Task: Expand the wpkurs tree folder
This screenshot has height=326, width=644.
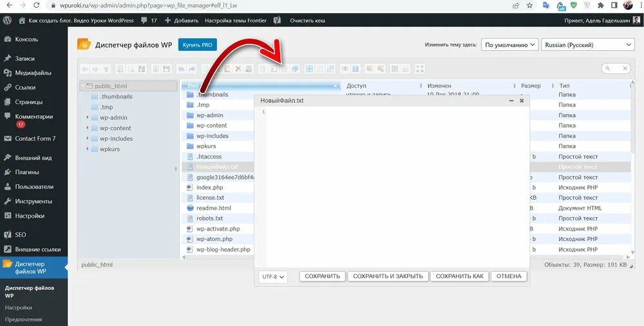Action: 88,149
